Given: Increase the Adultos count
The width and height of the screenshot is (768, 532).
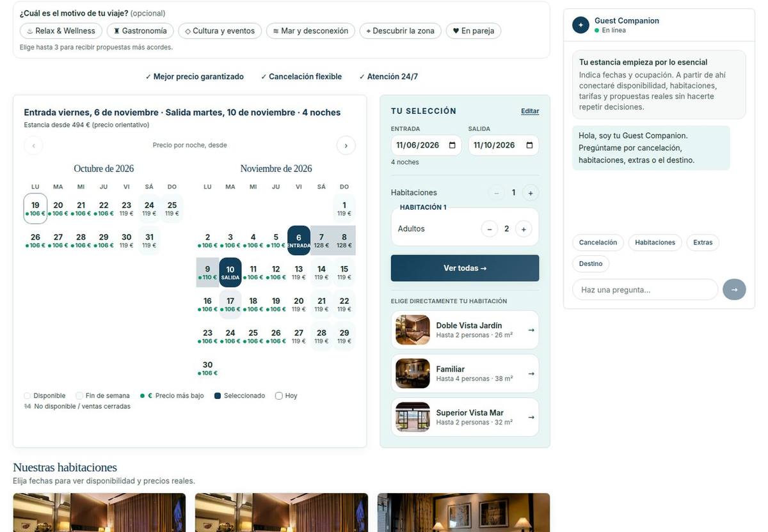Looking at the screenshot, I should (x=524, y=229).
